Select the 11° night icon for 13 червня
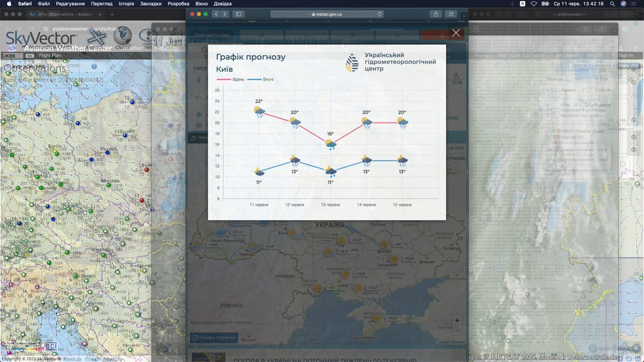Image resolution: width=644 pixels, height=362 pixels. click(x=331, y=172)
